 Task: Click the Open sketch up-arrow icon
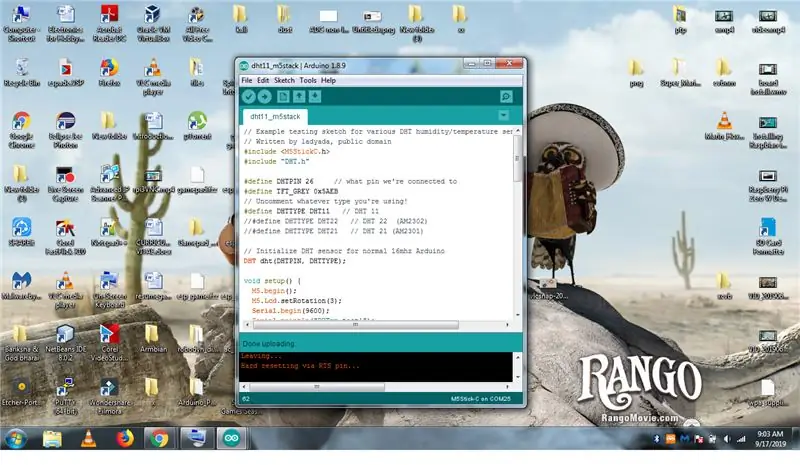pos(299,96)
